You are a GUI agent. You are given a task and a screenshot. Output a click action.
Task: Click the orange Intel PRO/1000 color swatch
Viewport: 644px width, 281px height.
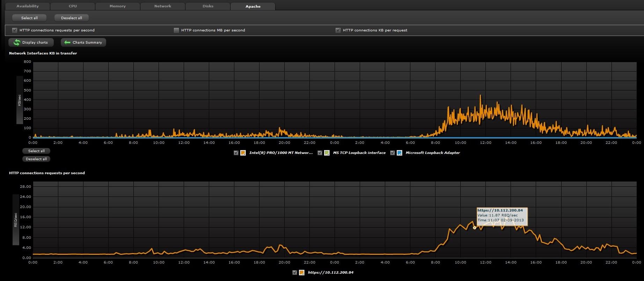point(243,153)
